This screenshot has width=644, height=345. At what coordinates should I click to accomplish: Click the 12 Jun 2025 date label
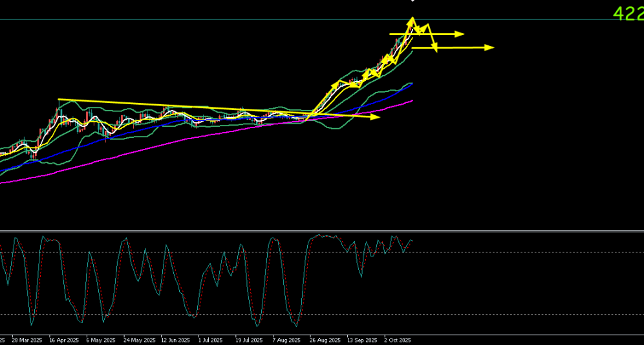click(176, 339)
